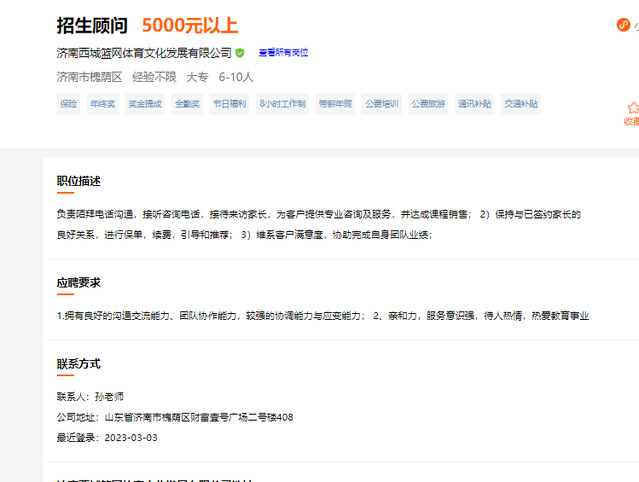The width and height of the screenshot is (639, 482).
Task: Select the 保险 benefit tag
Action: [68, 103]
